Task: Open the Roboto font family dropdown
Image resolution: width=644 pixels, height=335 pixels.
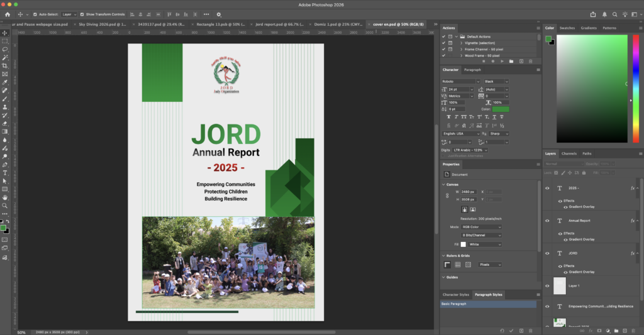Action: [477, 81]
